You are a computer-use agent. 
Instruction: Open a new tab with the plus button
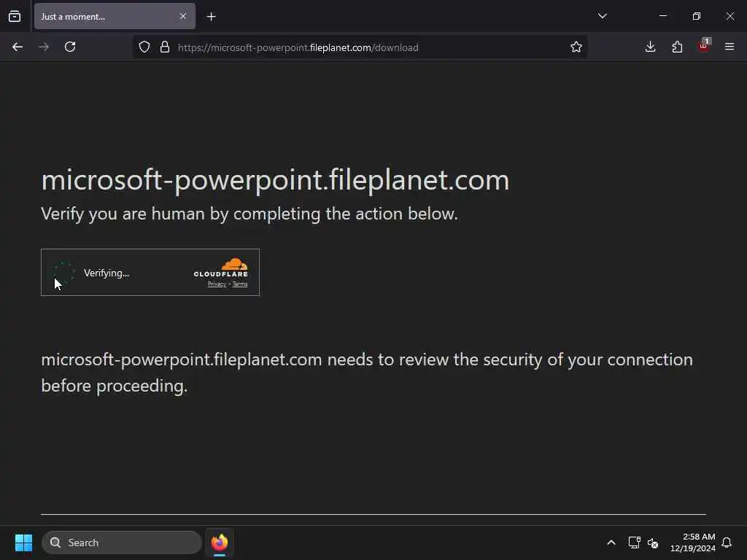(211, 17)
